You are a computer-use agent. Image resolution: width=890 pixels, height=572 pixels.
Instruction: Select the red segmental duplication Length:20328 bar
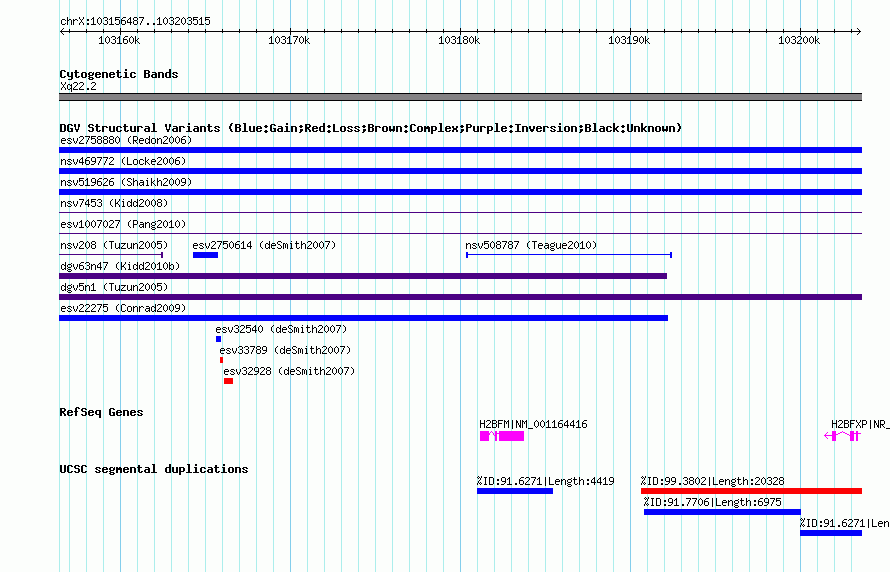click(752, 491)
